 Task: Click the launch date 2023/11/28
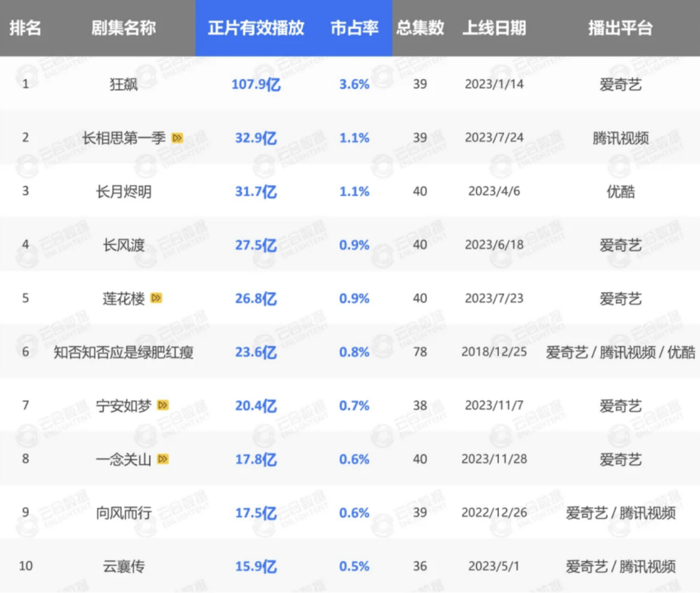click(494, 459)
